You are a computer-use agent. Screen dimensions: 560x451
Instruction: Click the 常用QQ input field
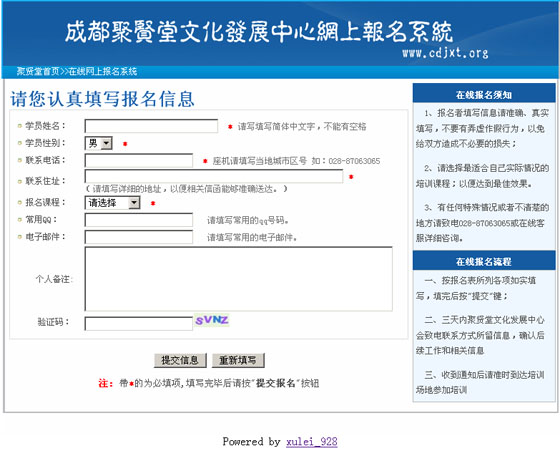pyautogui.click(x=139, y=220)
